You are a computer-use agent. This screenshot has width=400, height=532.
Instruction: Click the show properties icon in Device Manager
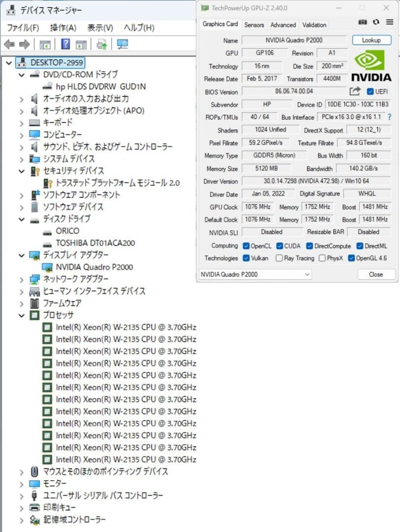pyautogui.click(x=82, y=44)
